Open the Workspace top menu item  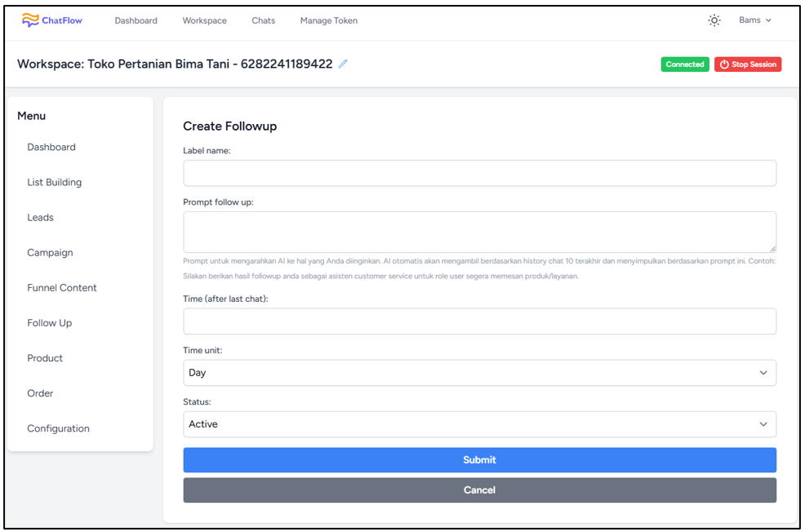[204, 20]
